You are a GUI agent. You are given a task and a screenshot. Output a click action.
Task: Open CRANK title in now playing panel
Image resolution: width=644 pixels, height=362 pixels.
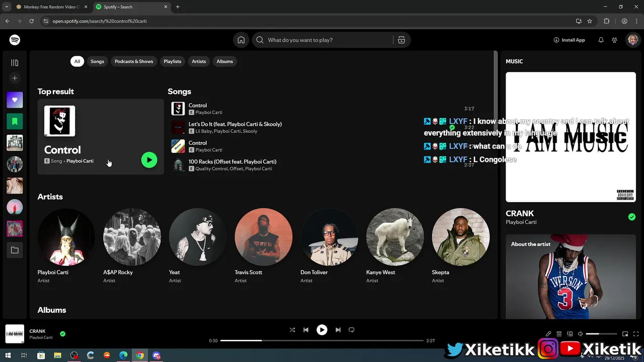[x=520, y=213]
